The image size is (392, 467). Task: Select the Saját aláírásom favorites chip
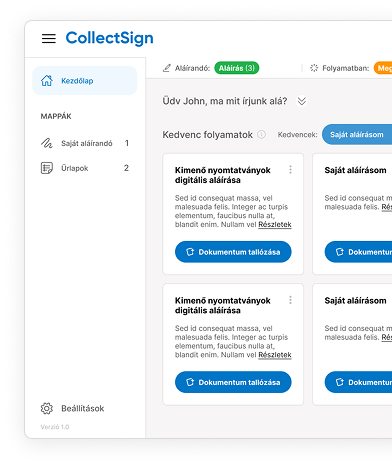357,135
